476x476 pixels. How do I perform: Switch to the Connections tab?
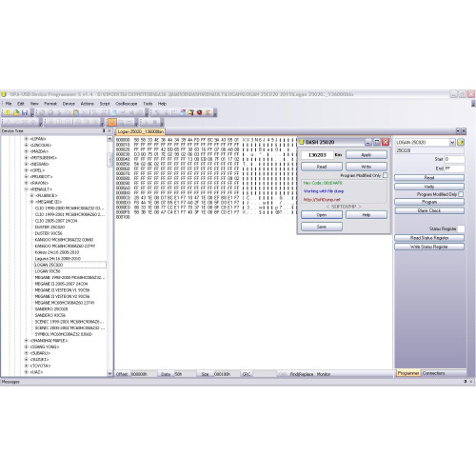click(x=433, y=373)
